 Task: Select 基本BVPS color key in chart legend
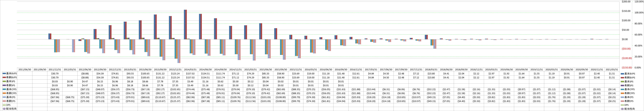(x=622, y=74)
